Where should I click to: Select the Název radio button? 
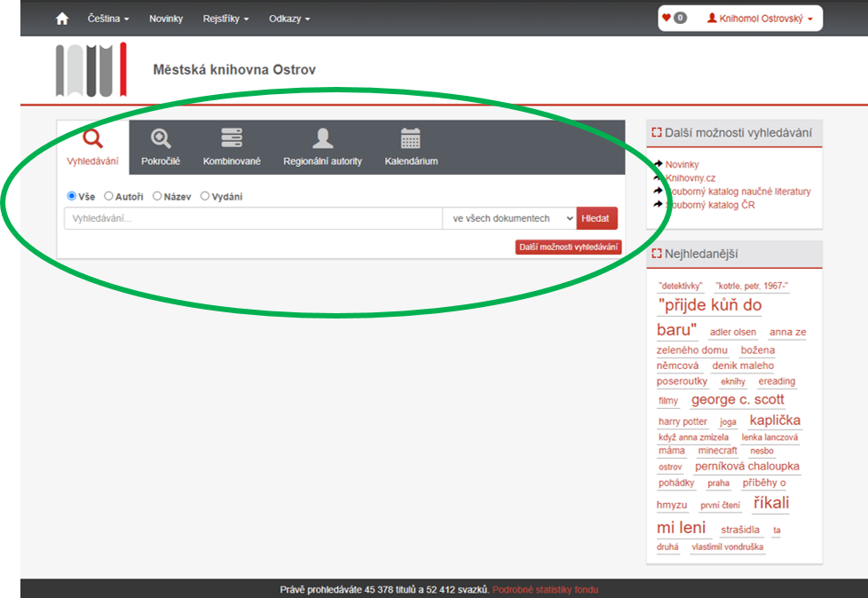point(157,196)
